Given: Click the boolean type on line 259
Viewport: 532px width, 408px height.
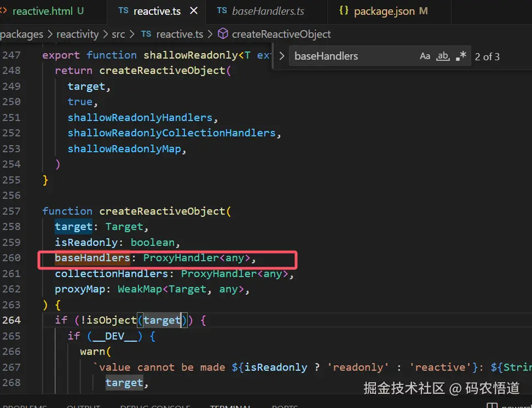Looking at the screenshot, I should tap(152, 243).
